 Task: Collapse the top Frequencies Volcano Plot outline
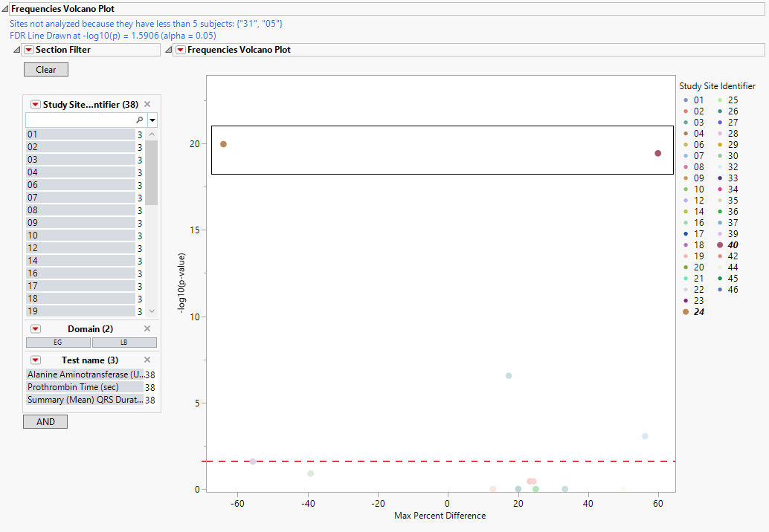[4, 9]
